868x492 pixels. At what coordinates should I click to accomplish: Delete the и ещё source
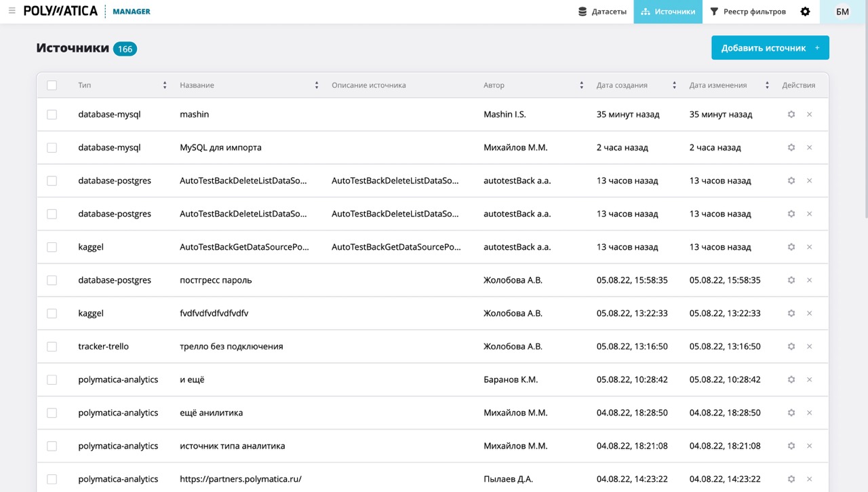[809, 380]
